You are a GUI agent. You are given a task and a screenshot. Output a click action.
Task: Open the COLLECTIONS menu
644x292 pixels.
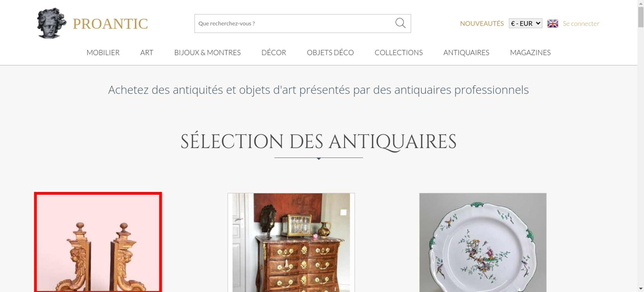click(x=399, y=52)
